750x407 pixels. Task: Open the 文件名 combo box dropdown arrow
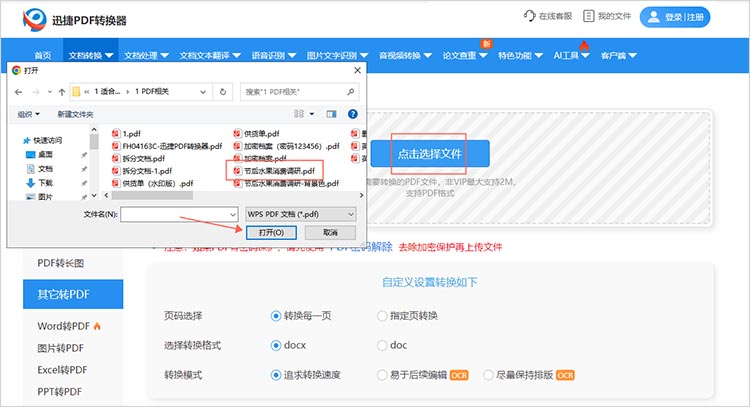pos(233,215)
